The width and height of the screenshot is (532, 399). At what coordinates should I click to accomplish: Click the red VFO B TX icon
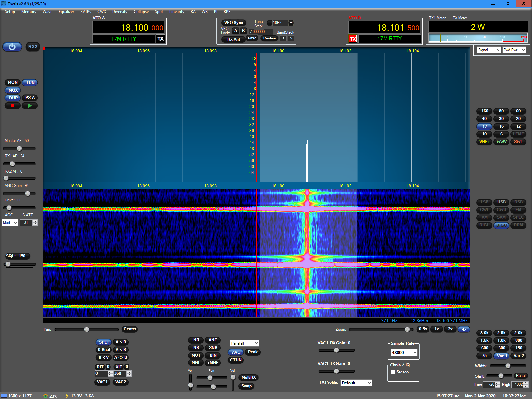pyautogui.click(x=353, y=39)
